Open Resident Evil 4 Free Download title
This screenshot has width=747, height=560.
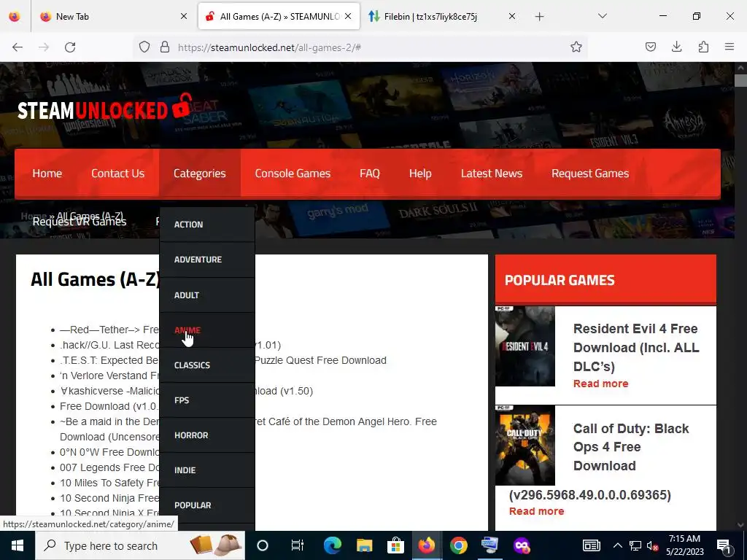(636, 348)
